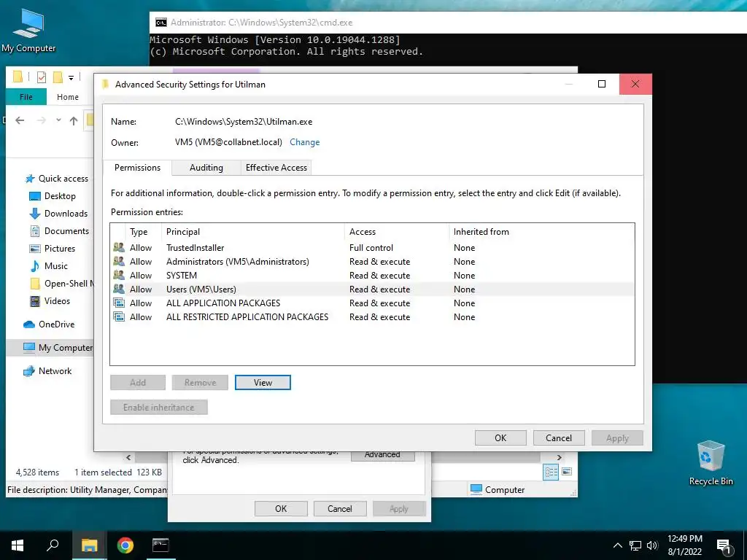Launch Google Chrome from the taskbar

[125, 545]
